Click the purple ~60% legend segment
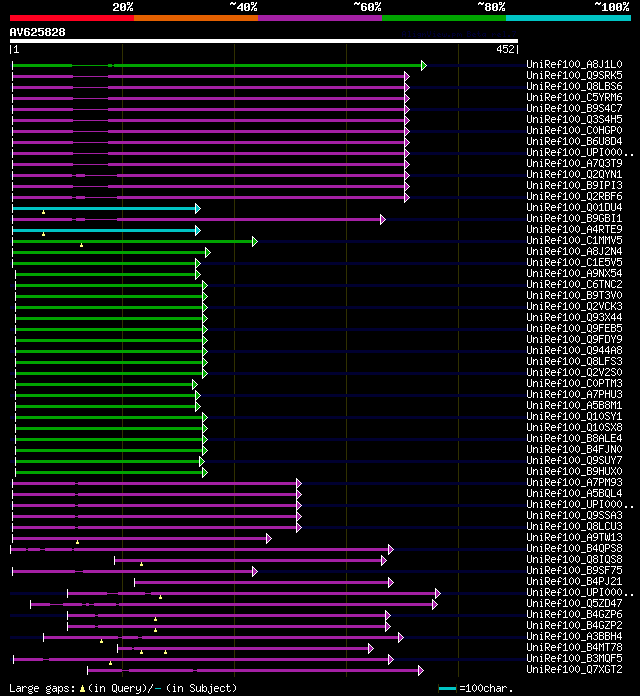This screenshot has width=640, height=696. [x=320, y=18]
